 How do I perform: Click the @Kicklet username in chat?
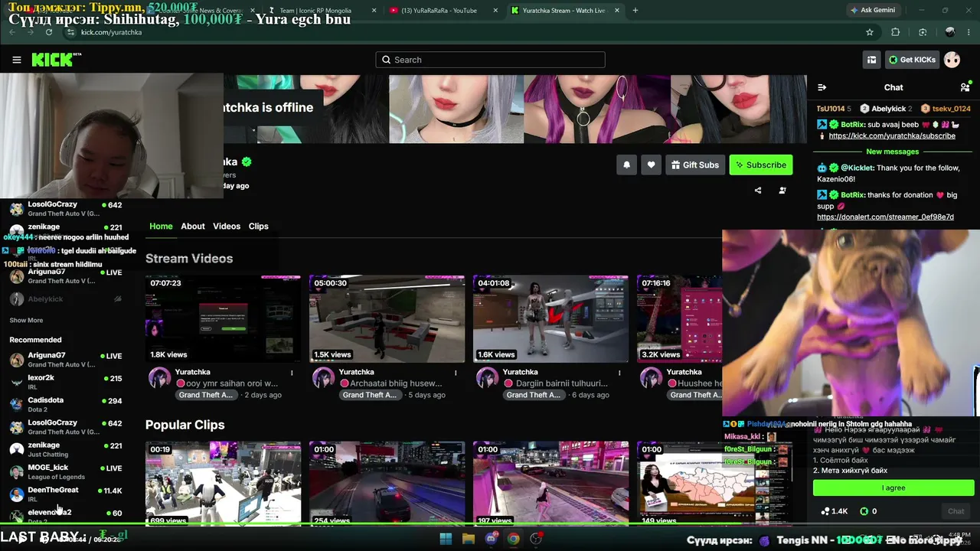tap(857, 168)
